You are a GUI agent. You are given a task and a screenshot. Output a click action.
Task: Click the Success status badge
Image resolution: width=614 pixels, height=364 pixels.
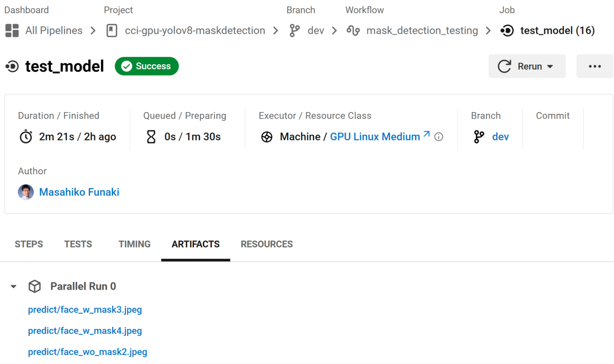(147, 66)
